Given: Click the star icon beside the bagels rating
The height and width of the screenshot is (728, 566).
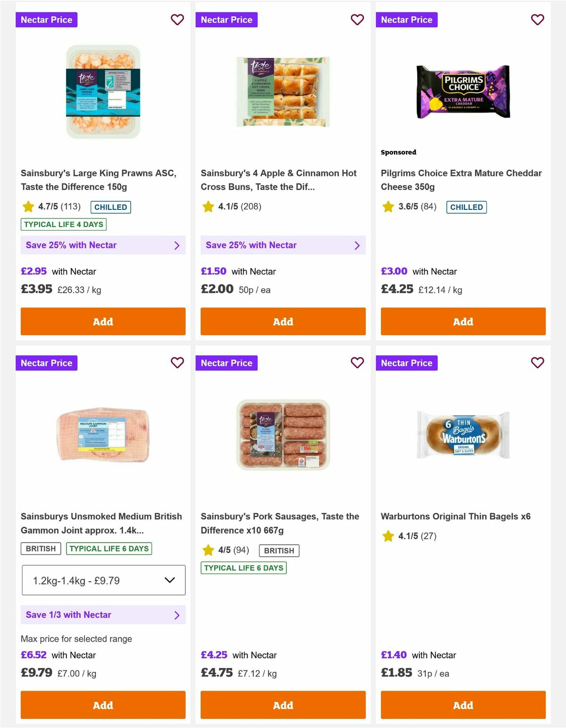Looking at the screenshot, I should tap(388, 536).
